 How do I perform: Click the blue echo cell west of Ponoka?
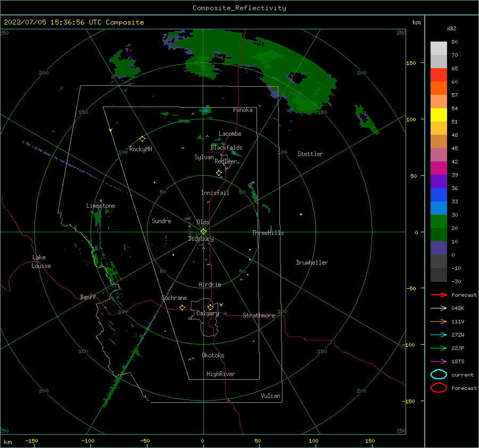(x=205, y=110)
